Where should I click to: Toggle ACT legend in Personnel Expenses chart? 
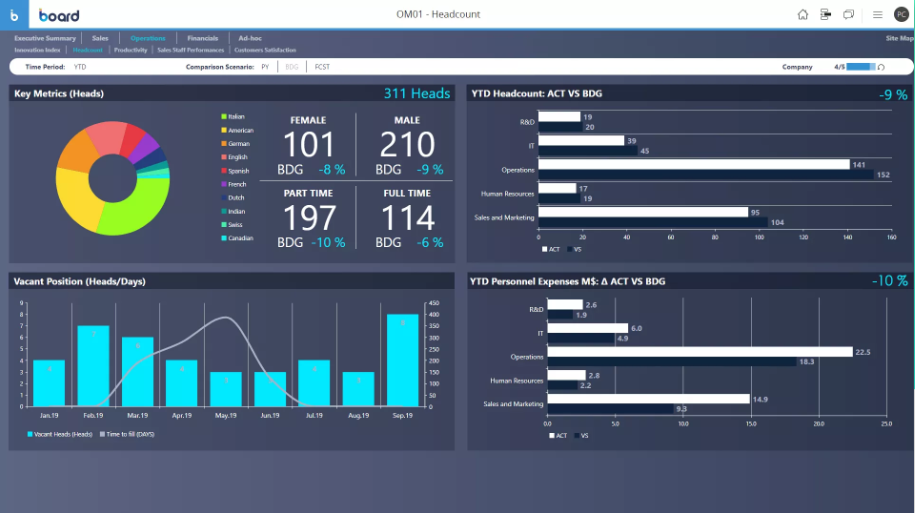click(558, 435)
